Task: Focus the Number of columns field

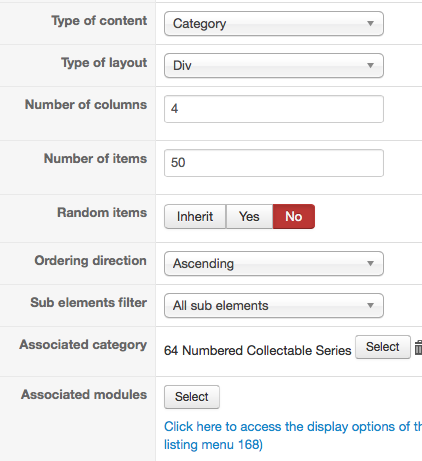Action: pos(274,109)
